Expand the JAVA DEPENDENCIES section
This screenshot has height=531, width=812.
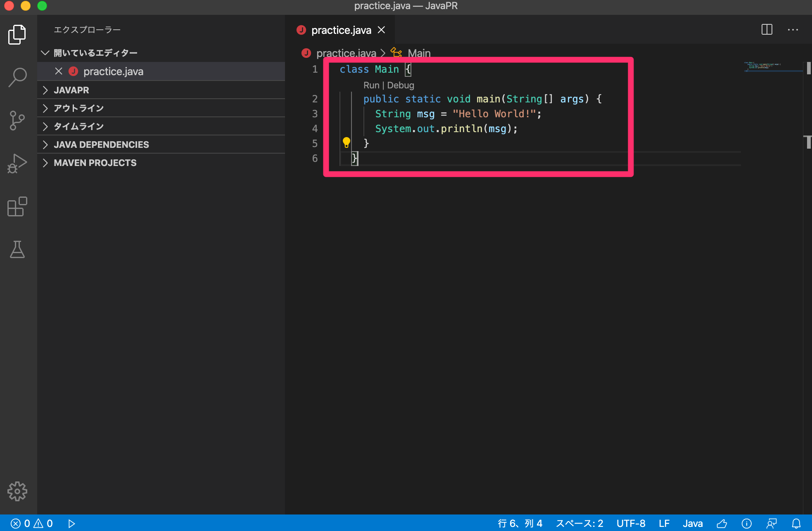(161, 145)
